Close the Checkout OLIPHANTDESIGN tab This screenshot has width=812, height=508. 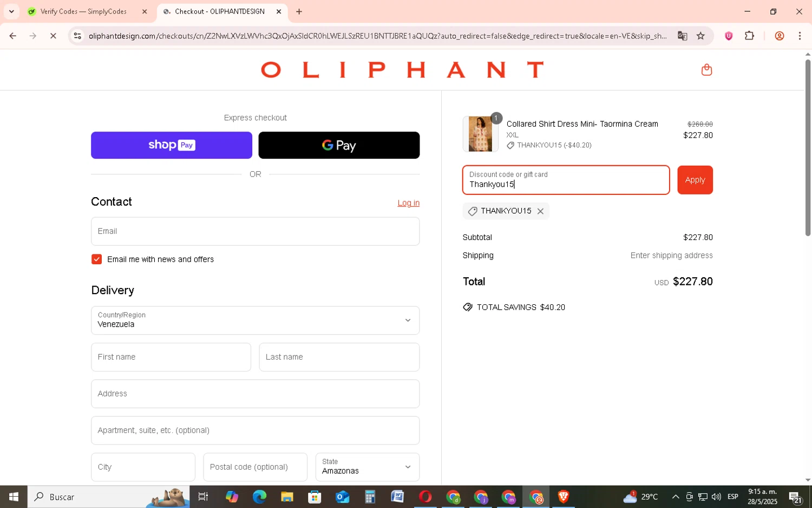click(279, 11)
